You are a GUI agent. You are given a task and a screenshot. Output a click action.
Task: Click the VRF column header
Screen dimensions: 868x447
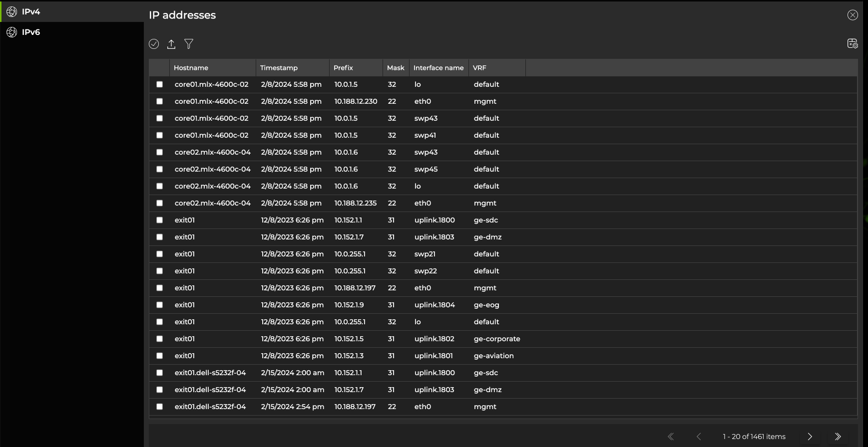click(x=479, y=68)
